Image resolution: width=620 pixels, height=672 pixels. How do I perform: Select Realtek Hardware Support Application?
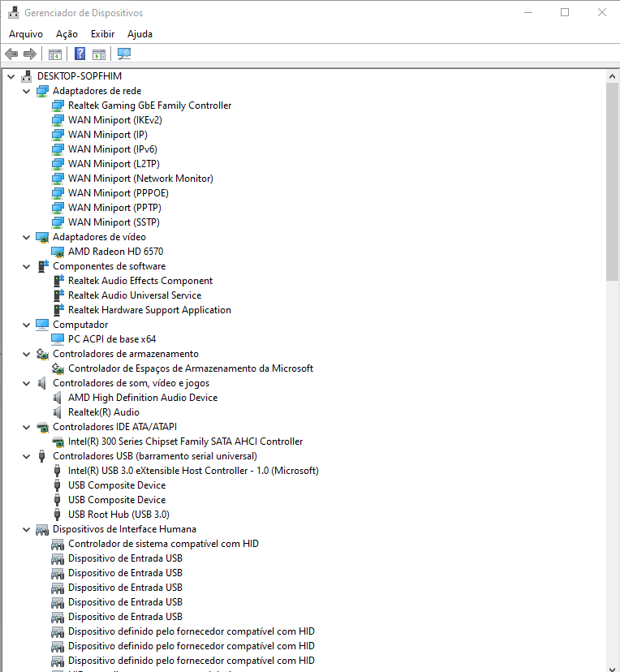coord(149,310)
